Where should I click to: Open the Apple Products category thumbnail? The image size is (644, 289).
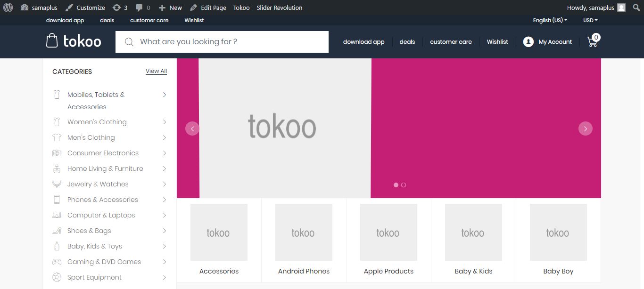388,232
